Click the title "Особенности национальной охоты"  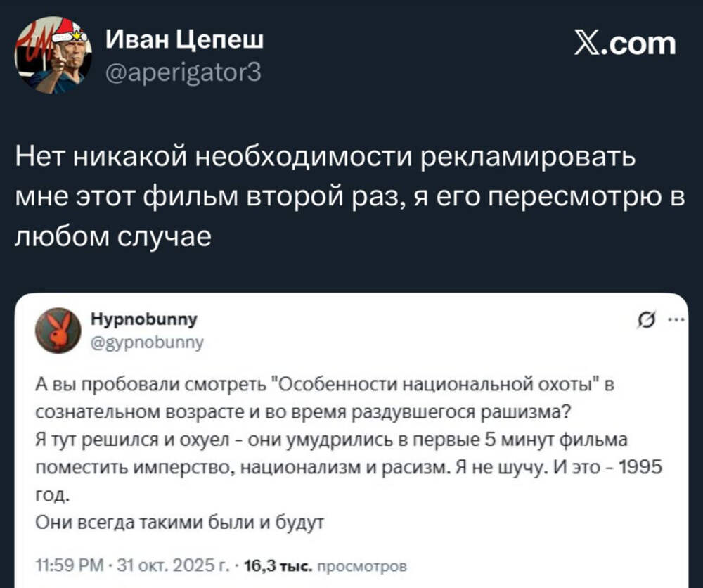(x=434, y=384)
